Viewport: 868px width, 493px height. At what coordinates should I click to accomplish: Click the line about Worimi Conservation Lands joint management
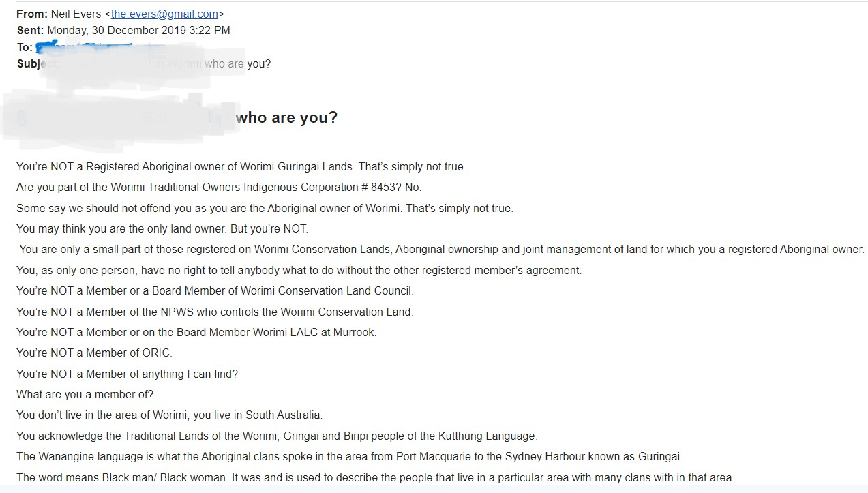coord(441,250)
